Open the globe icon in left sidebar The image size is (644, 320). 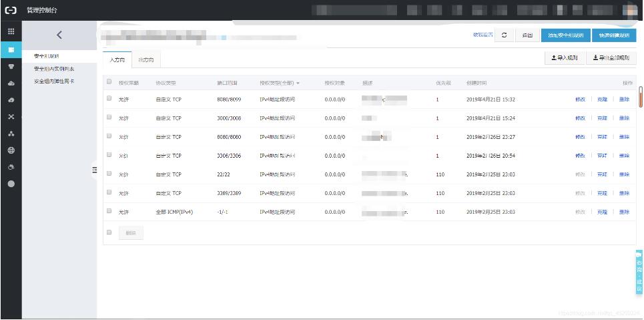[x=11, y=150]
